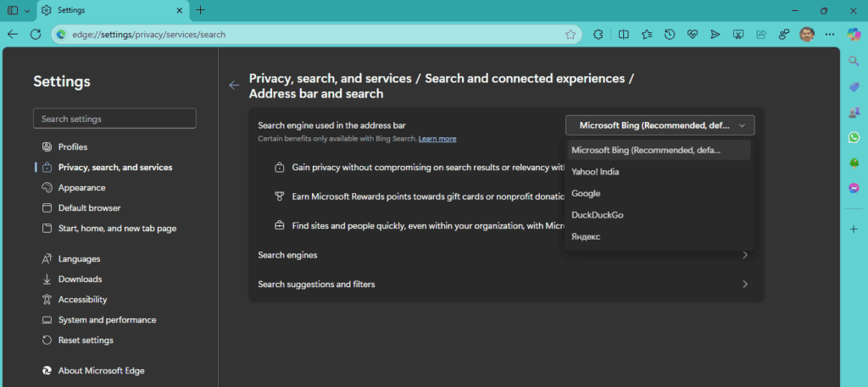Viewport: 868px width, 387px height.
Task: Expand the Search engines row
Action: point(506,255)
